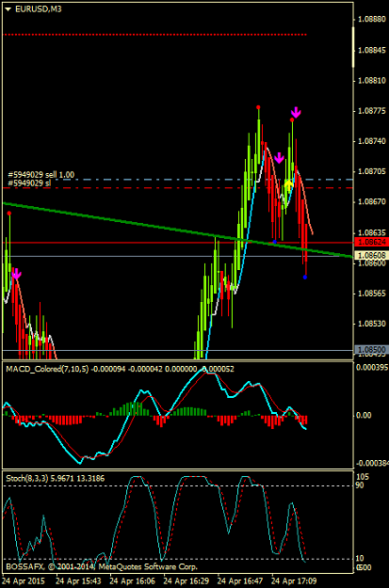Click the 105 value on the Stochastic scale
This screenshot has height=588, width=389.
pyautogui.click(x=363, y=477)
